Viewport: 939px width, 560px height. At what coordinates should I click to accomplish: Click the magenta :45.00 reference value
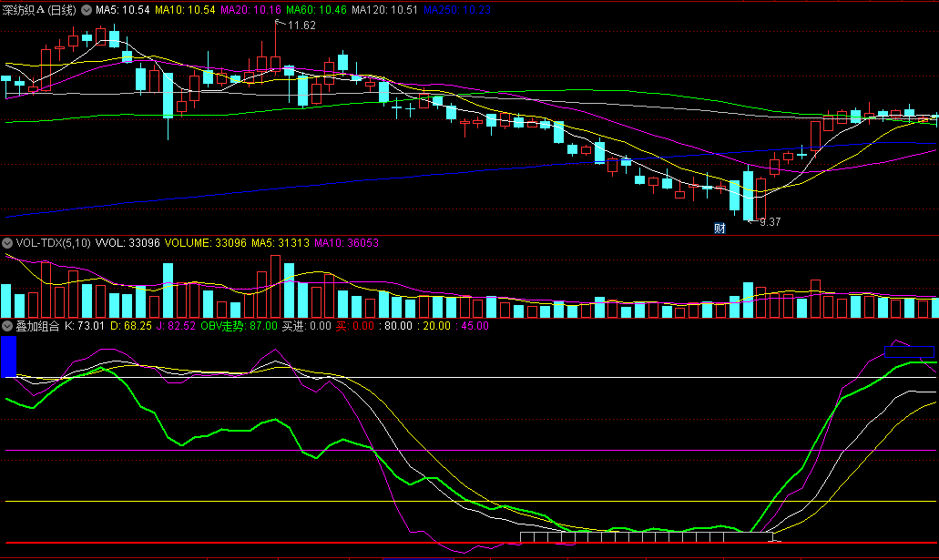473,326
